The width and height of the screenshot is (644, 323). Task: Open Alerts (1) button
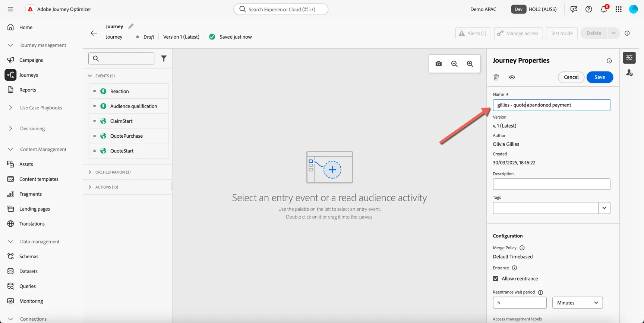click(473, 33)
